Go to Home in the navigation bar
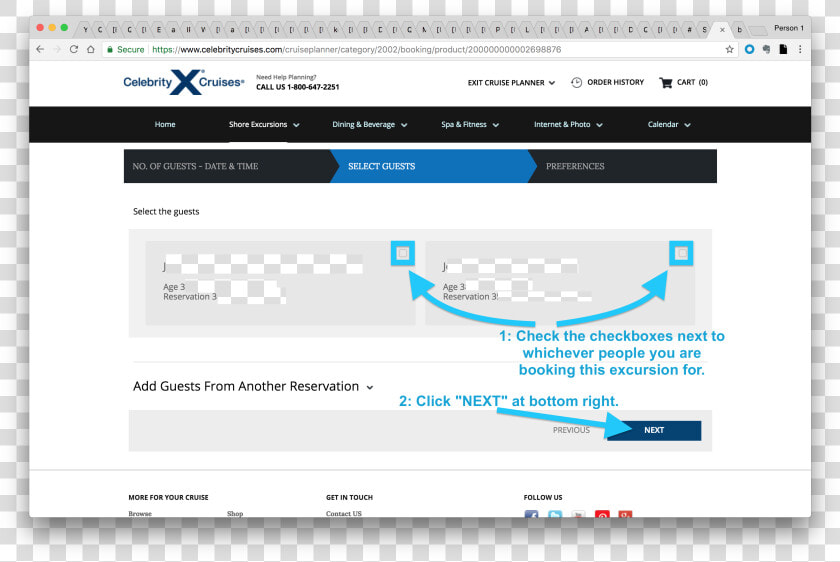Image resolution: width=840 pixels, height=562 pixels. 165,124
